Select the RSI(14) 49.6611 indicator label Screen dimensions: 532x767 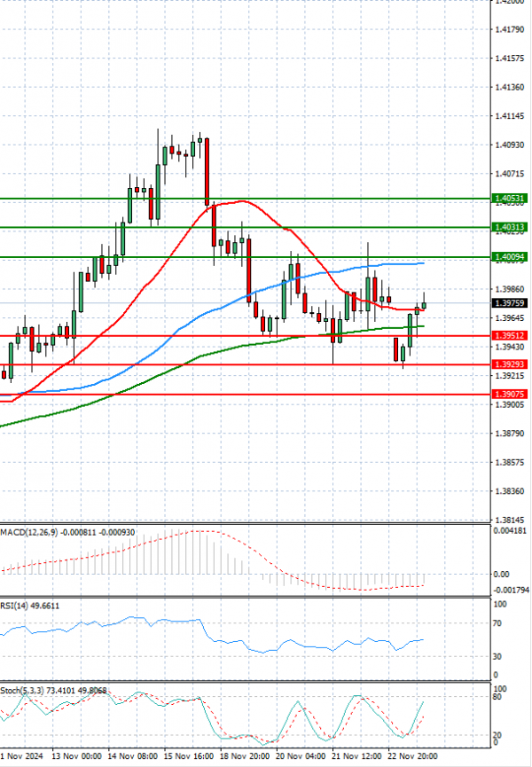(30, 606)
